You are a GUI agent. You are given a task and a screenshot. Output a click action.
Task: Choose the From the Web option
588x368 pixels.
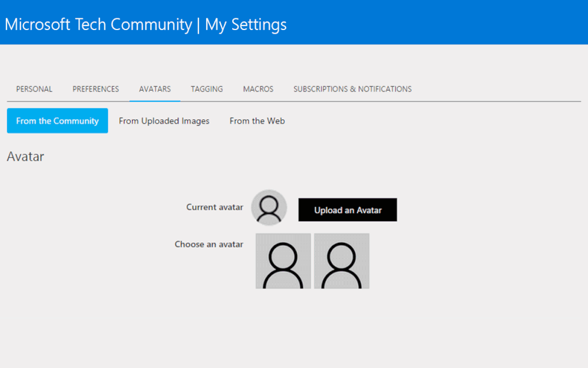click(x=257, y=121)
